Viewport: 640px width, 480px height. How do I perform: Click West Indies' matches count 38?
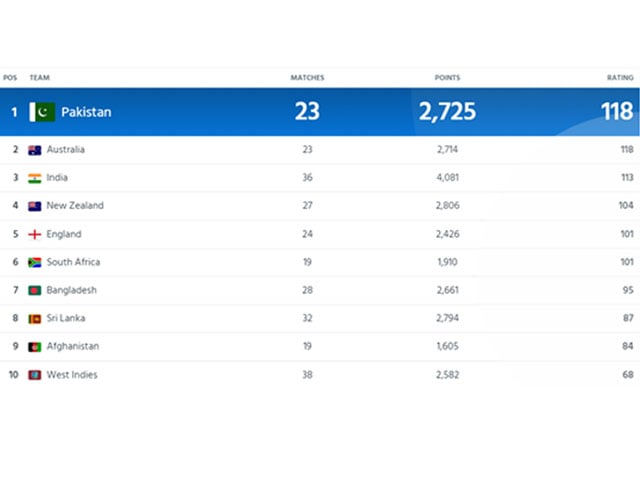pos(307,375)
